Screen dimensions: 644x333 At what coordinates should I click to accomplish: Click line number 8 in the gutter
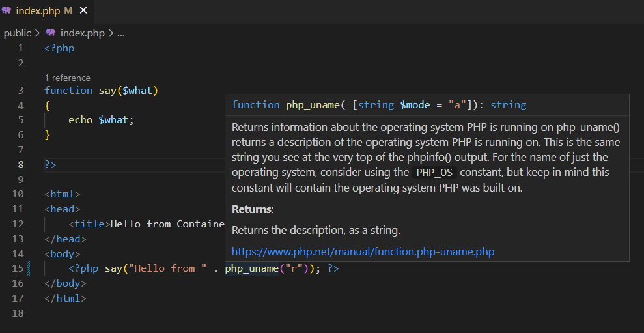point(21,164)
